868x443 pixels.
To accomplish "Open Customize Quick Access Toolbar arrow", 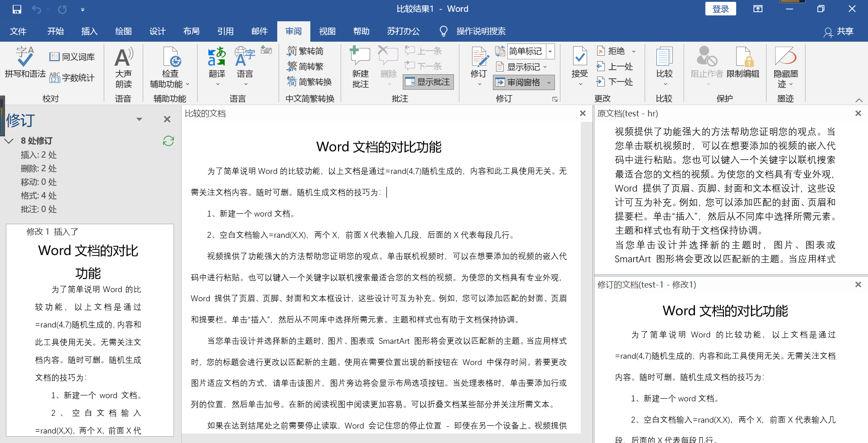I will [82, 9].
